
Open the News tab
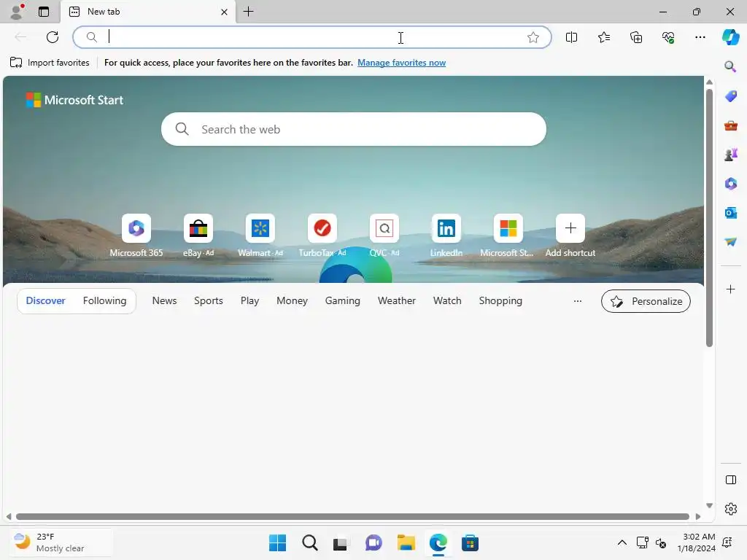tap(164, 301)
